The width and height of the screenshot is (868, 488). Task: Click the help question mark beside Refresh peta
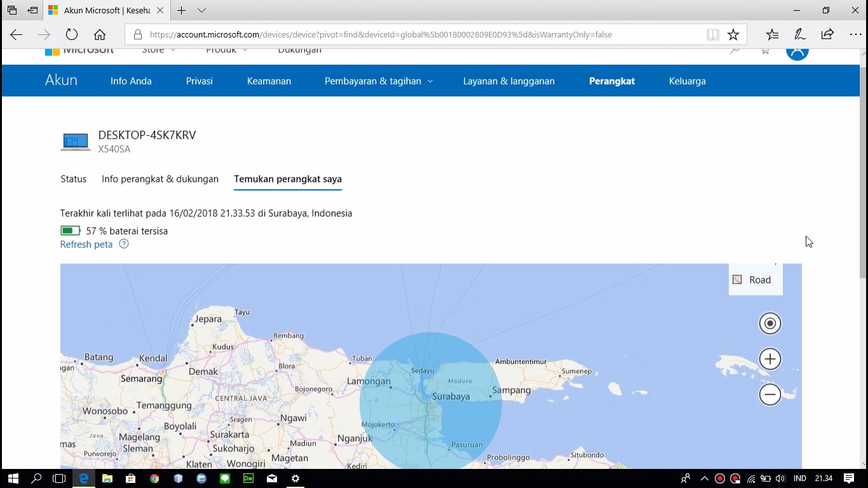(x=124, y=244)
